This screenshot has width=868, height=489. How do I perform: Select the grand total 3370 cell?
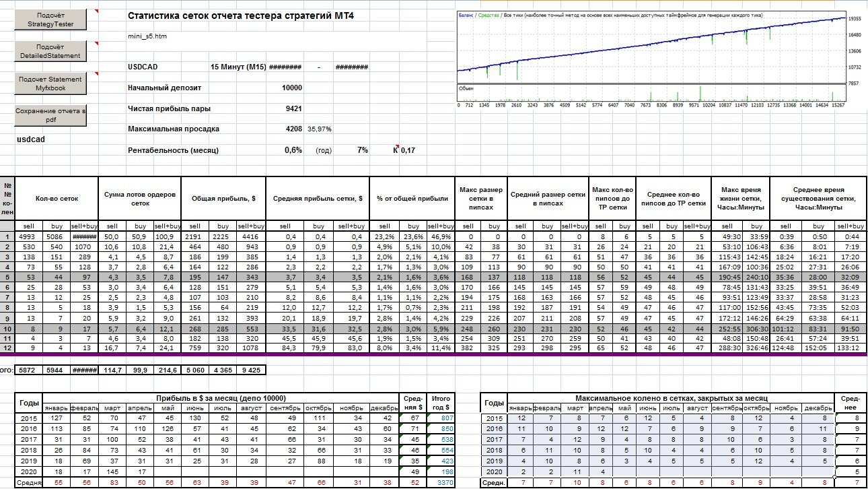(x=442, y=483)
